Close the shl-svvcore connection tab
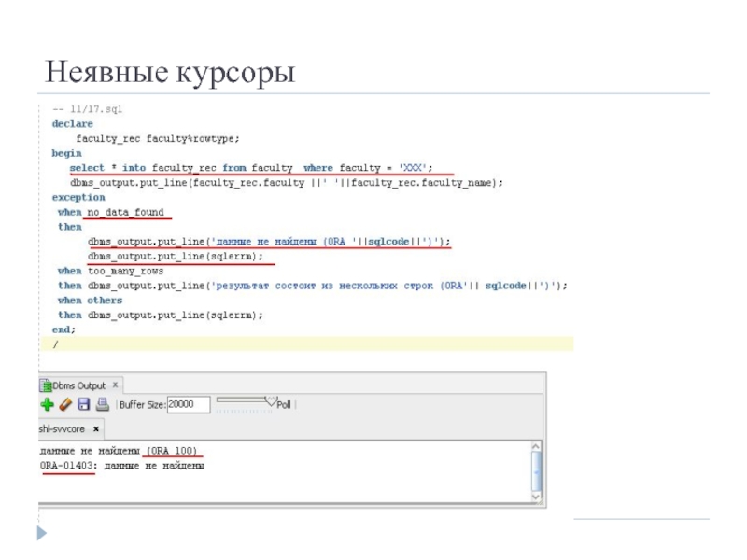Screen dimensions: 747x560 click(x=96, y=429)
